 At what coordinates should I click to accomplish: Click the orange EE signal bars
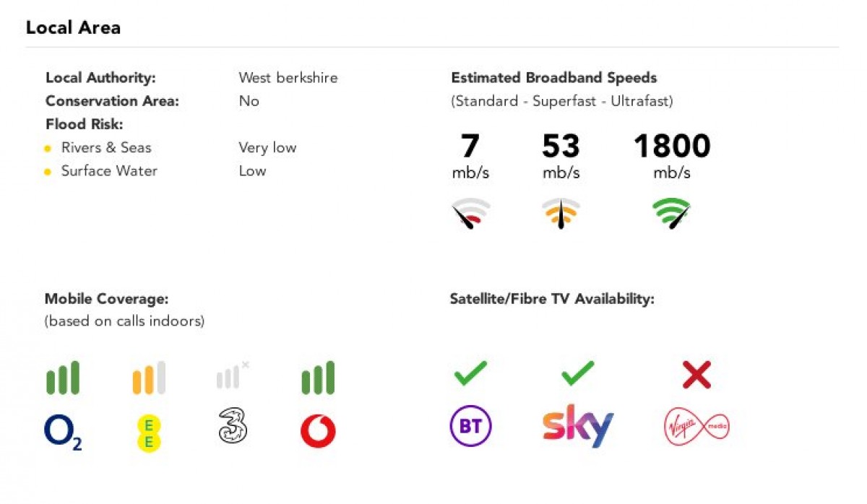pyautogui.click(x=149, y=378)
